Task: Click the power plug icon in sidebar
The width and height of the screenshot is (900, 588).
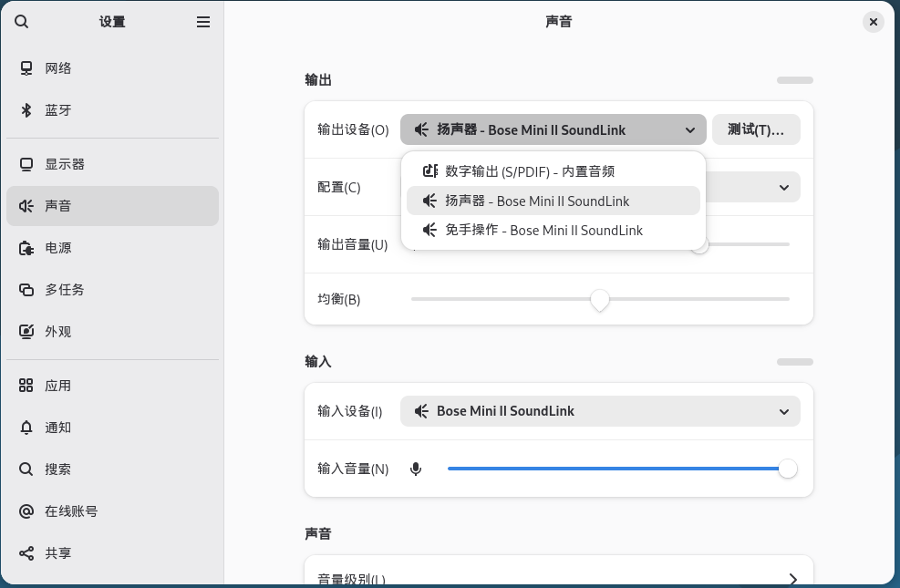Action: point(26,248)
